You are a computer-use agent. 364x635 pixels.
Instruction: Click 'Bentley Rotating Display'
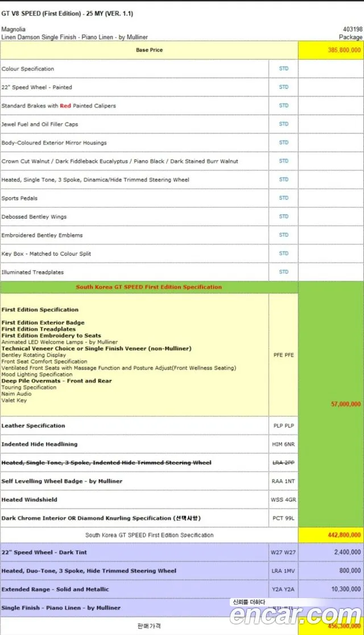tap(34, 355)
